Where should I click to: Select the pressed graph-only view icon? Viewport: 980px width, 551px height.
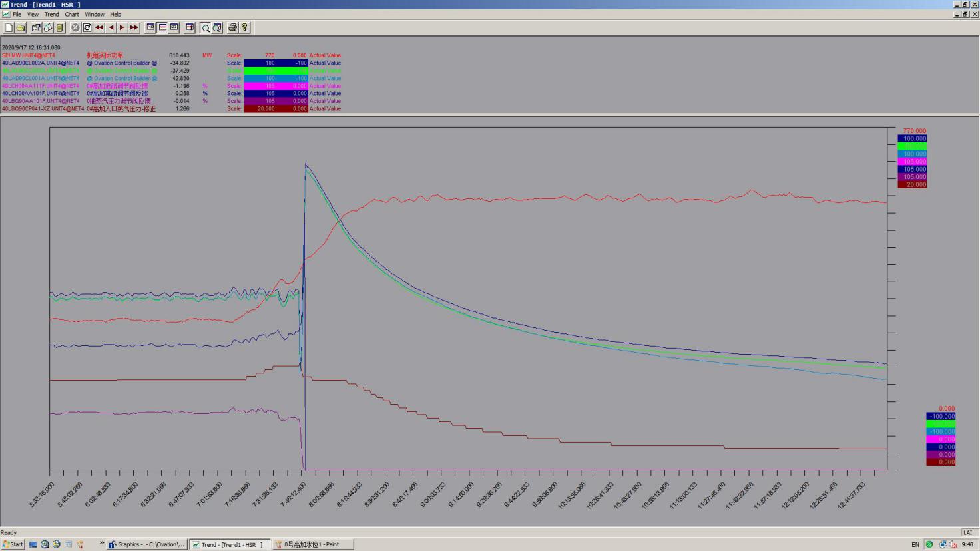point(162,27)
